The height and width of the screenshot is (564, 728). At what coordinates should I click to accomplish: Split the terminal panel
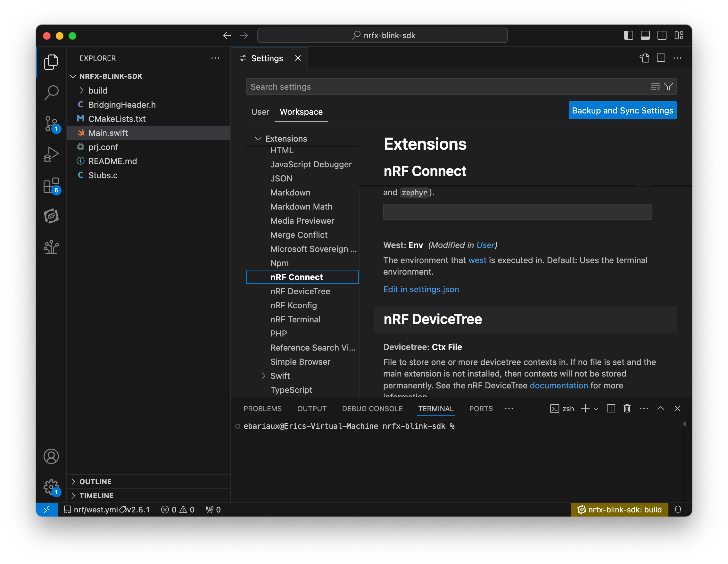[x=611, y=408]
